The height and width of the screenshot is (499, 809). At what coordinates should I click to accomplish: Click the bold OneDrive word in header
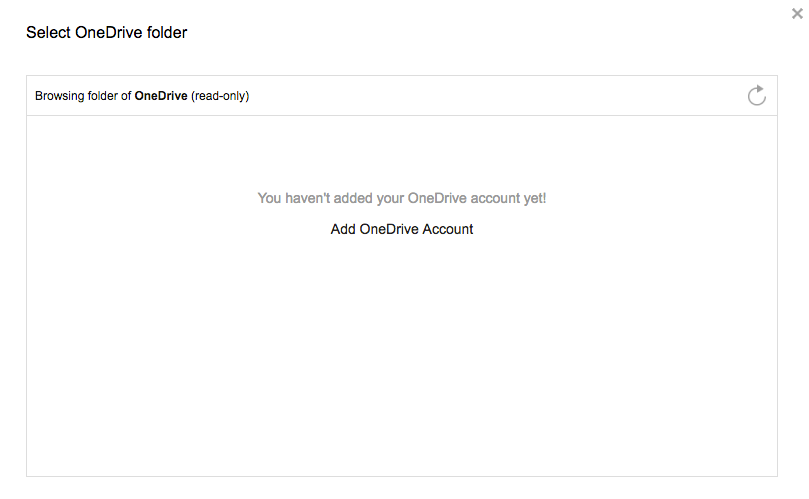pos(161,96)
